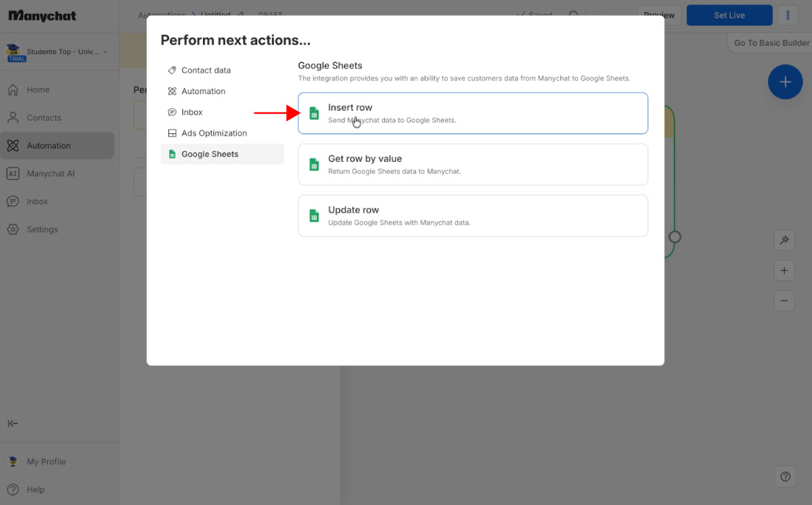Pick the Update row action
The width and height of the screenshot is (812, 505).
[473, 216]
